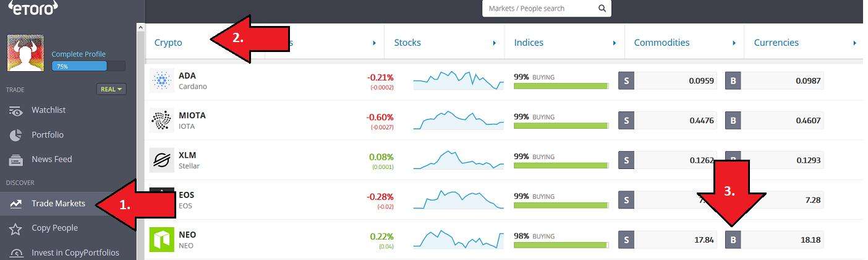Click the profile completion progress bar
This screenshot has width=868, height=260.
point(88,66)
